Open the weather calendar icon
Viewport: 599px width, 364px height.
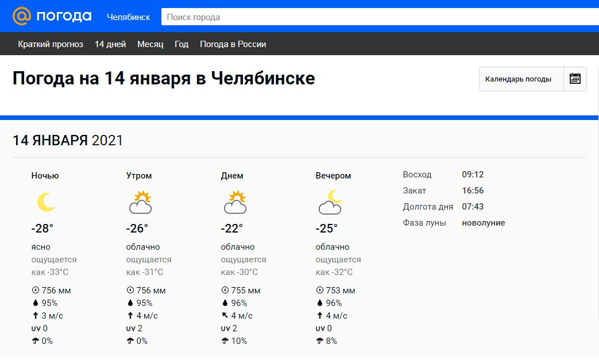pyautogui.click(x=575, y=79)
